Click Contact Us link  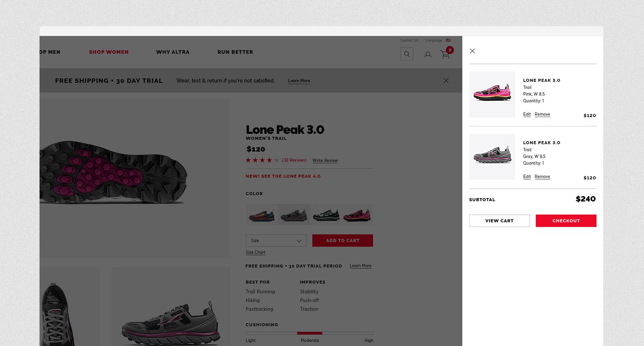tap(409, 40)
